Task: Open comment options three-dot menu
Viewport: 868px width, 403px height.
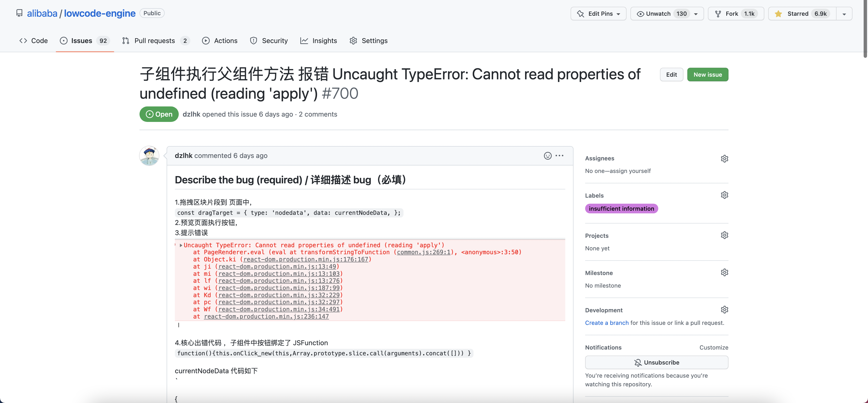Action: point(559,156)
